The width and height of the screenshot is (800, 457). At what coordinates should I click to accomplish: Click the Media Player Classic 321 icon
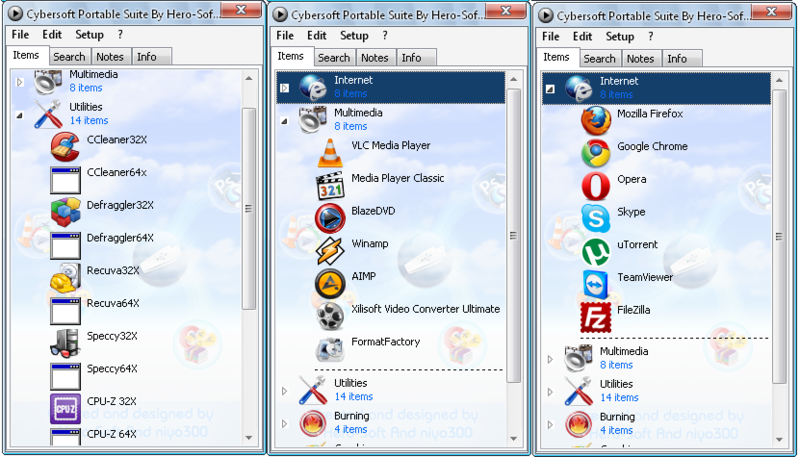click(x=330, y=186)
